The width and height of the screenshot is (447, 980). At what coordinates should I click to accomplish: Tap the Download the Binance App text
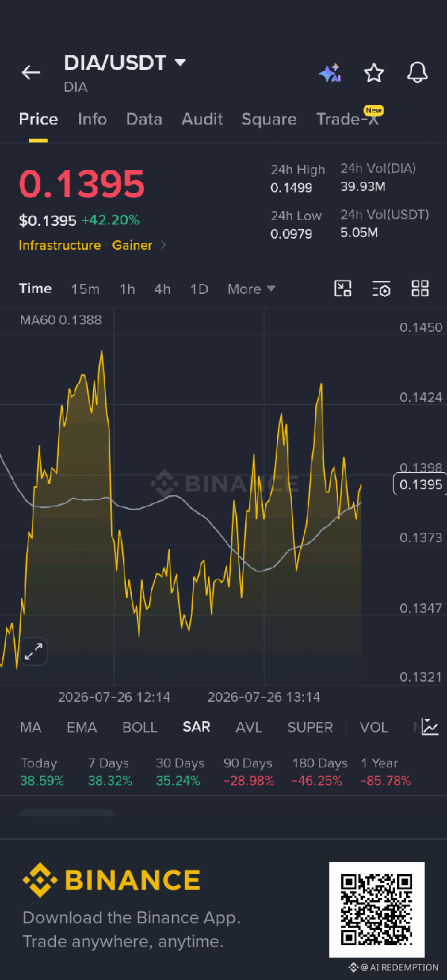point(132,917)
